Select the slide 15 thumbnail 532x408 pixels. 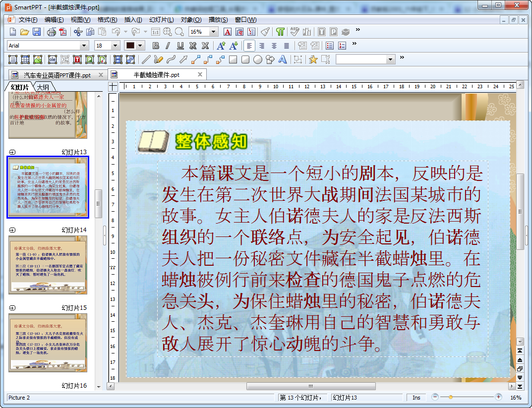click(48, 343)
